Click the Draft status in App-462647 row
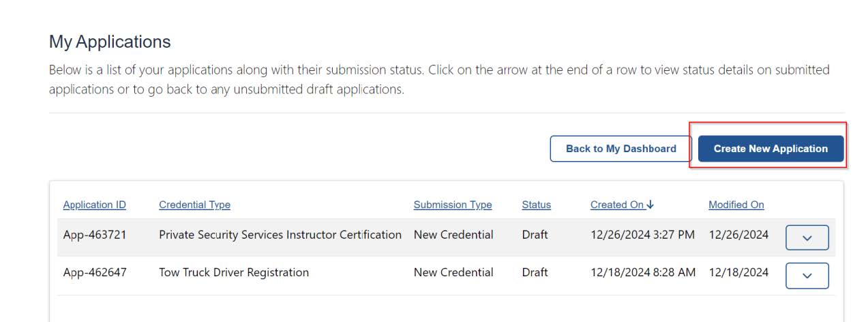Screen dimensions: 868x322 tap(535, 272)
